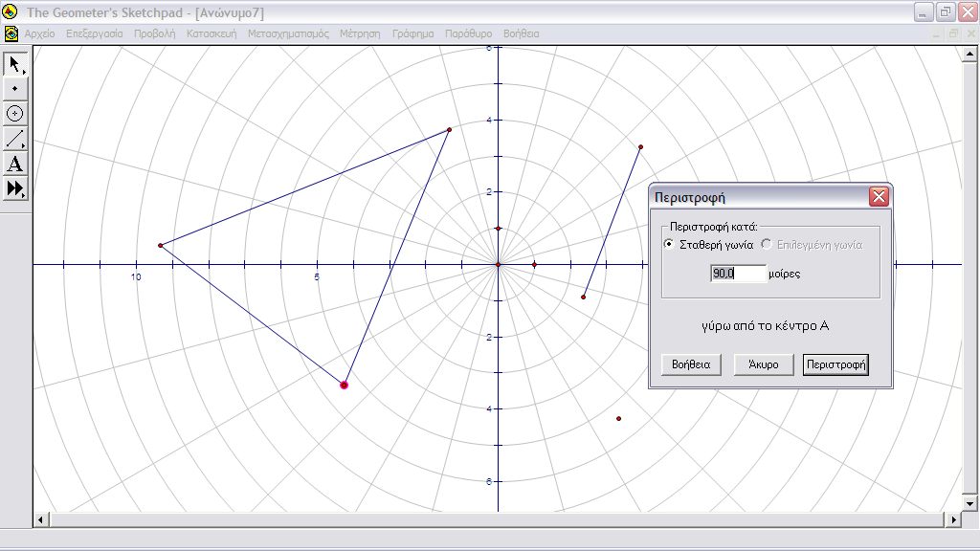Image resolution: width=980 pixels, height=551 pixels.
Task: Click the Βοήθεια button in dialog
Action: coord(691,364)
